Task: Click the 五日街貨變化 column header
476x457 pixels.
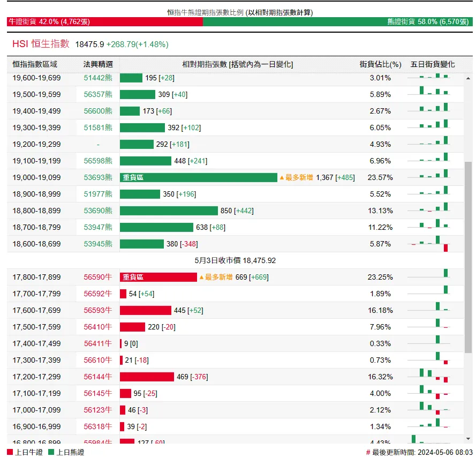Action: (432, 64)
